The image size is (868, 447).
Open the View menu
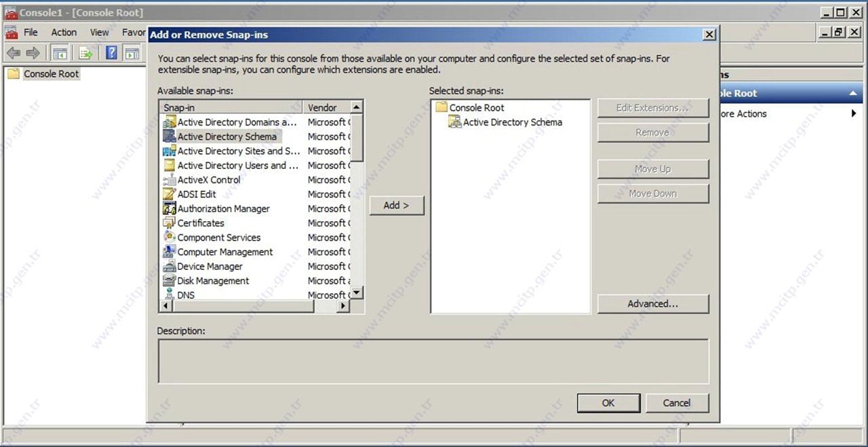(x=100, y=32)
